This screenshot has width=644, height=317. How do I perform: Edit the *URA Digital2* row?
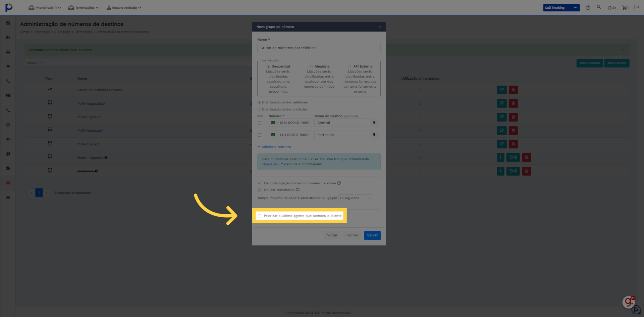click(502, 117)
